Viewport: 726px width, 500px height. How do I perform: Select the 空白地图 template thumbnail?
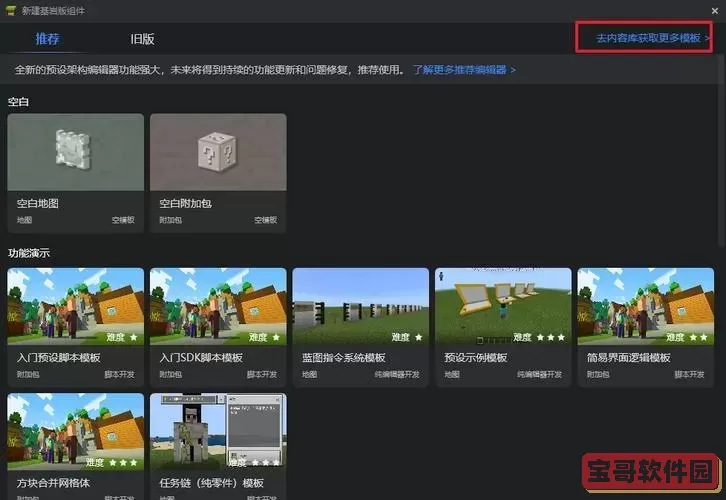(x=75, y=152)
